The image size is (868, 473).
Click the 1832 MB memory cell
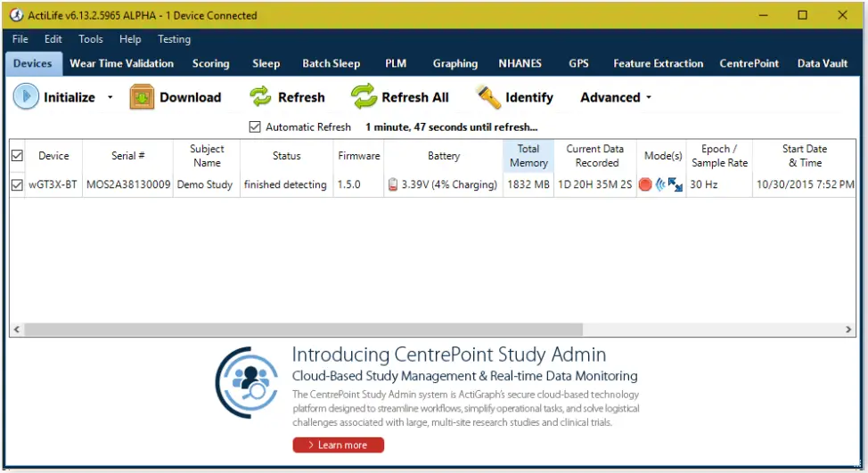(x=528, y=184)
